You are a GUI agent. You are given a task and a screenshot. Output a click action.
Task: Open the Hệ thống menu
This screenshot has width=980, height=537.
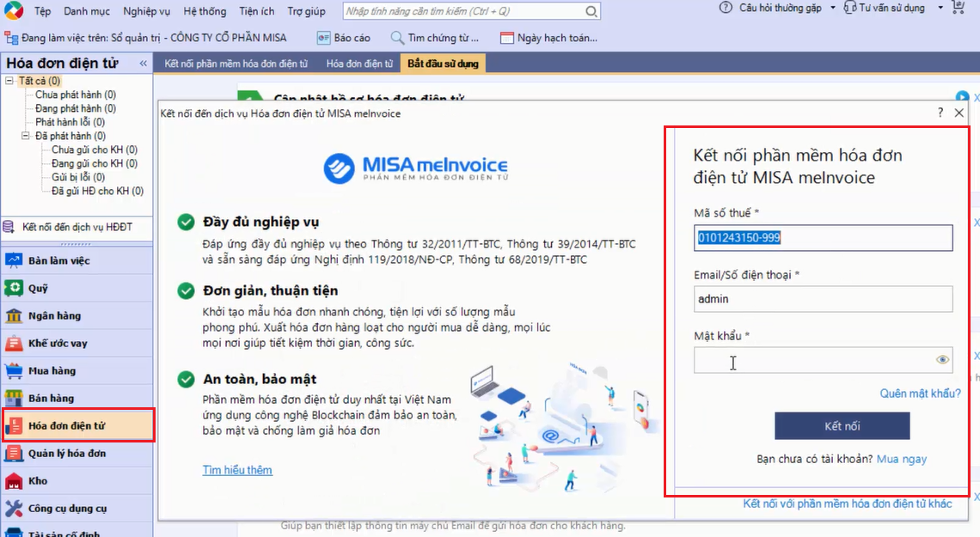pyautogui.click(x=205, y=11)
